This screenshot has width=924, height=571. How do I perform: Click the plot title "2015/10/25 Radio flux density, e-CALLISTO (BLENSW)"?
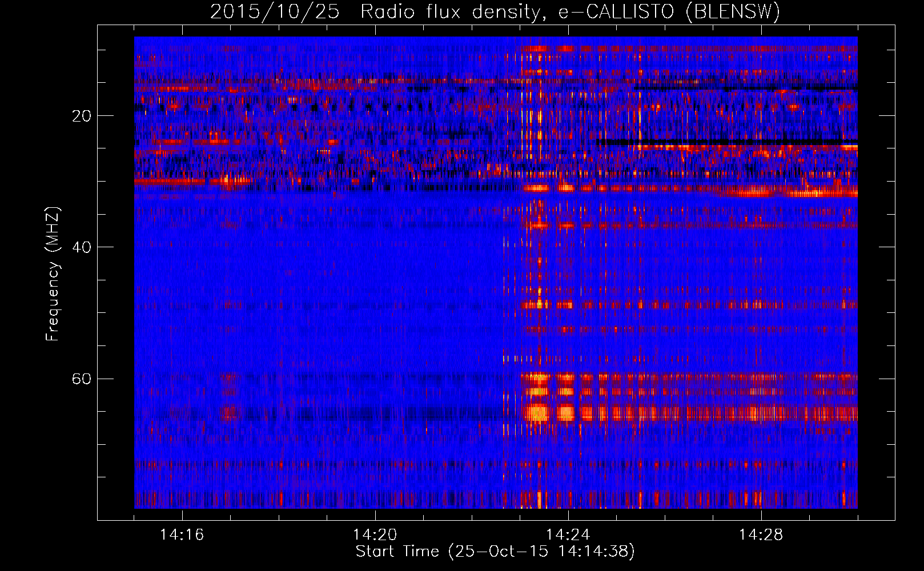pyautogui.click(x=495, y=11)
